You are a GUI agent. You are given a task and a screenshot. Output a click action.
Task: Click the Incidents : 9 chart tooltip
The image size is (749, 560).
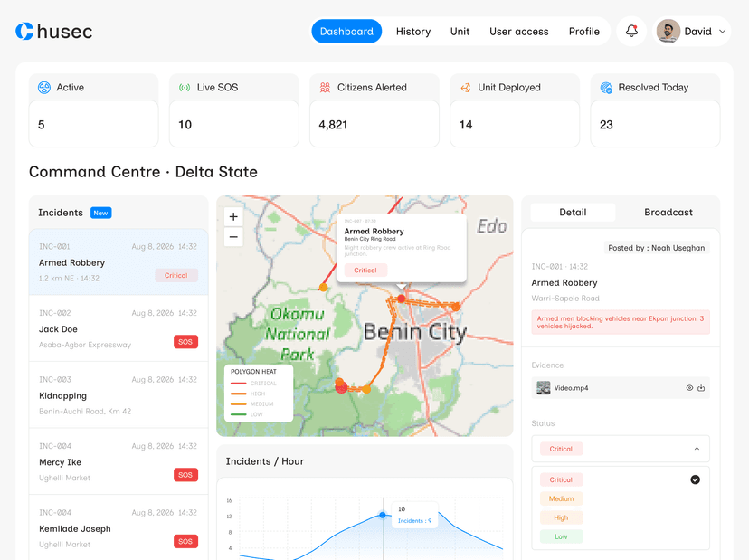[x=414, y=515]
